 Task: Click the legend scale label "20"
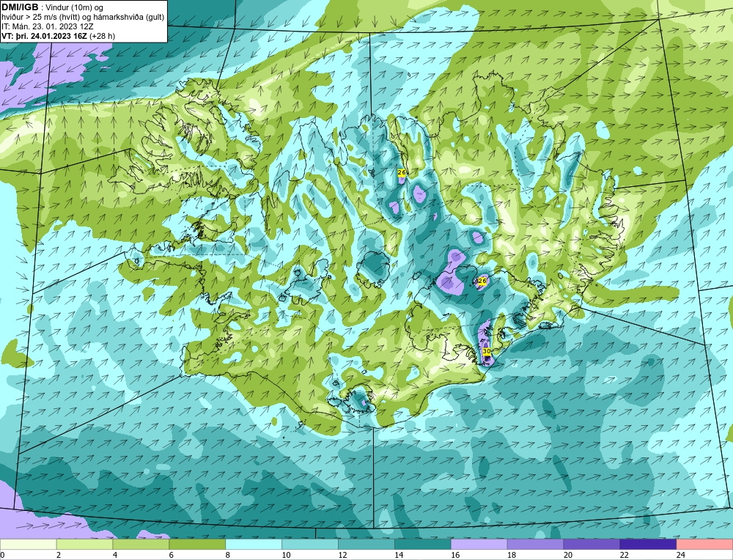click(x=568, y=556)
